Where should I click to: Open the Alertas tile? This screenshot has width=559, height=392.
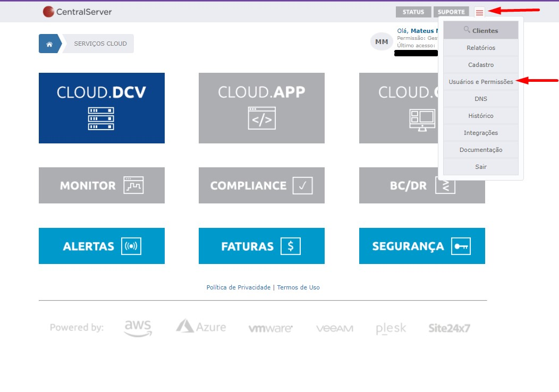pos(101,246)
